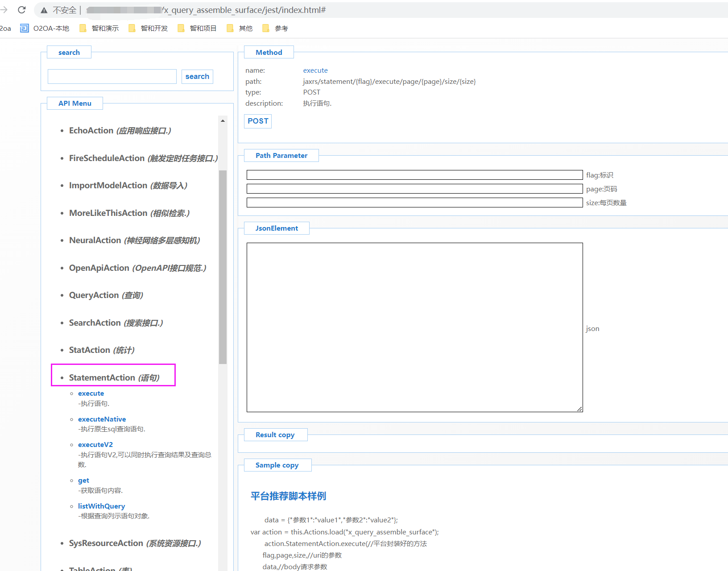Open the 其他 bookmark folder
The image size is (728, 571).
click(240, 28)
